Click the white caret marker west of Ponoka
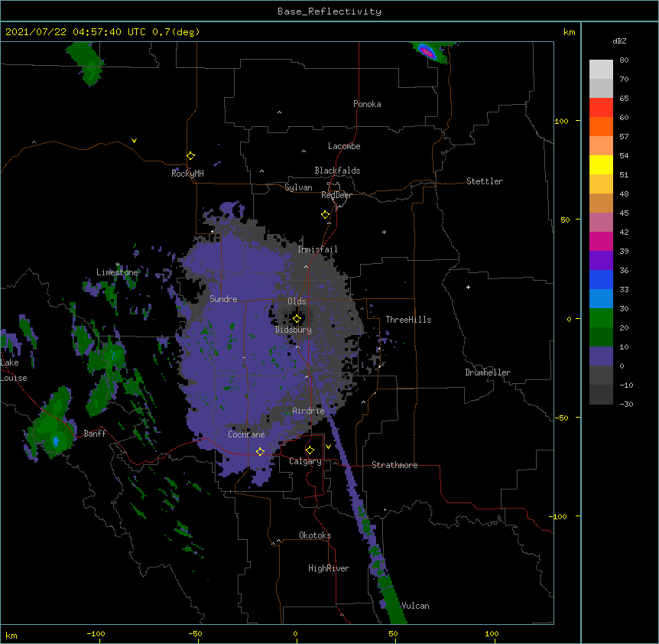659x644 pixels. 280,112
